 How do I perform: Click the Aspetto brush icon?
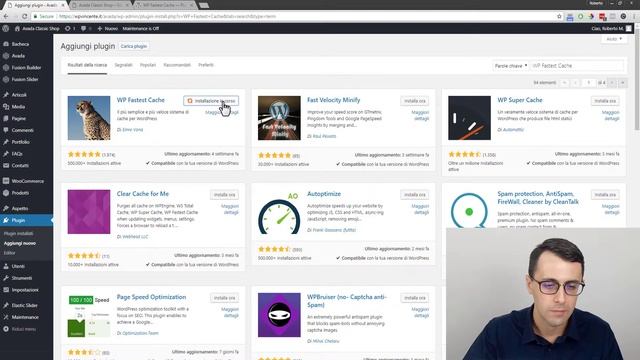6,208
